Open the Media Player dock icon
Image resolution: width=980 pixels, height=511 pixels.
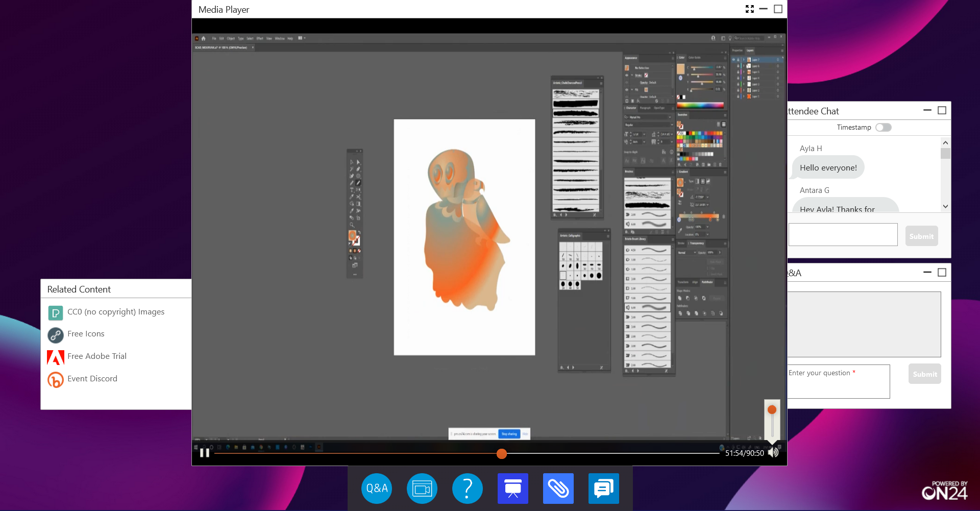tap(422, 489)
